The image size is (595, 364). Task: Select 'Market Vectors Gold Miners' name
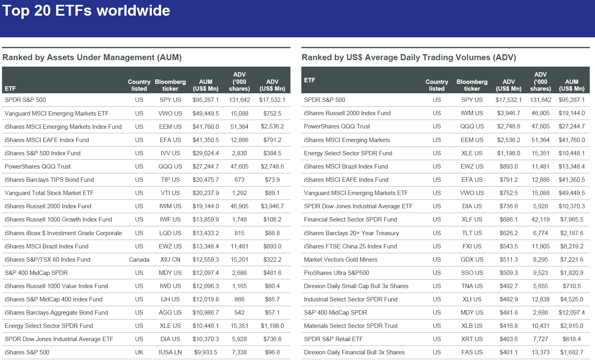click(341, 260)
